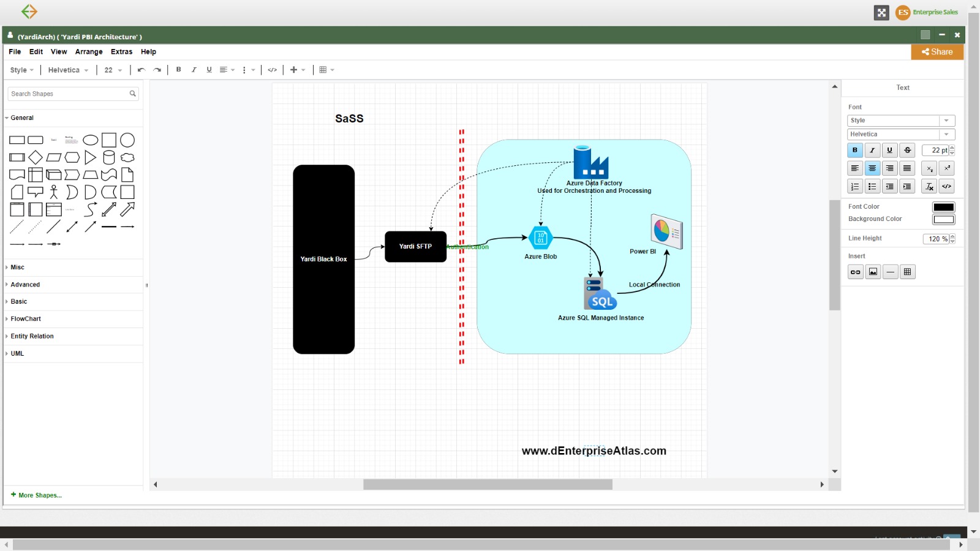Screen dimensions: 980x551
Task: Click the orange Share button
Action: coord(937,52)
